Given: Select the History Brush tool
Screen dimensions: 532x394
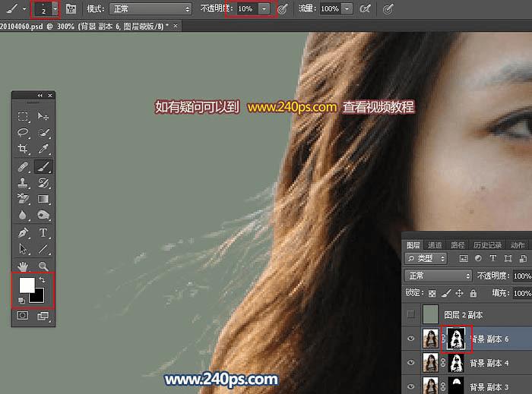Looking at the screenshot, I should pyautogui.click(x=43, y=183).
